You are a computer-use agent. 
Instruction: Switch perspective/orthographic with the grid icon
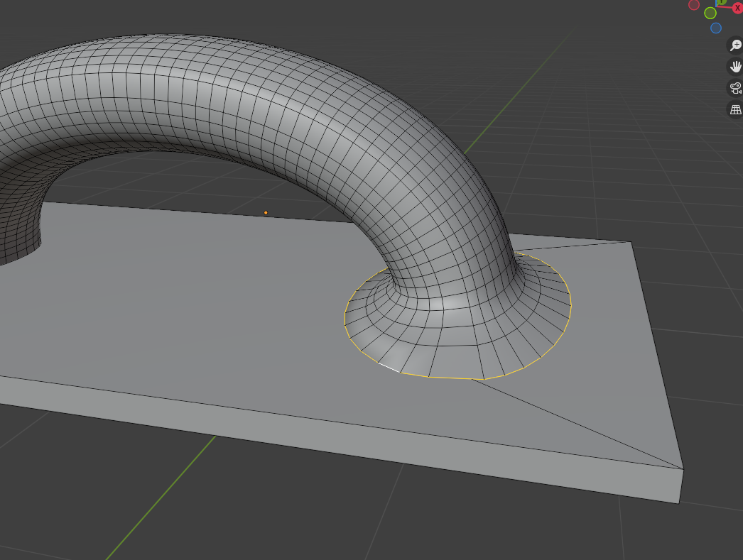coord(736,109)
